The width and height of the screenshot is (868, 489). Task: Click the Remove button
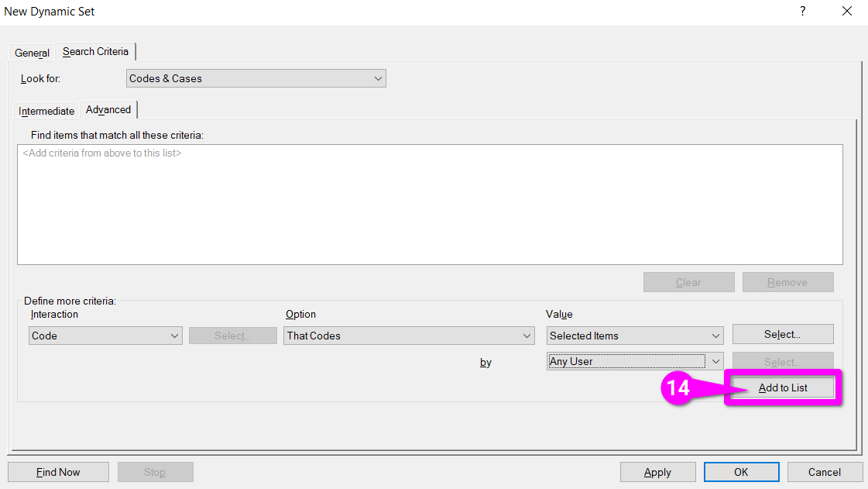pyautogui.click(x=787, y=282)
